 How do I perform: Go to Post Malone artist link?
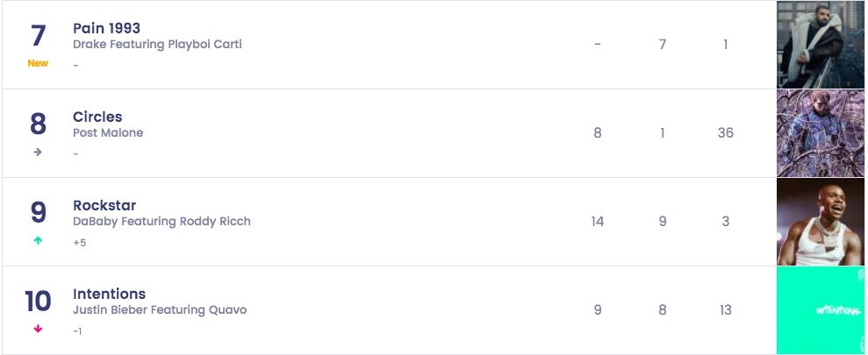click(x=108, y=132)
